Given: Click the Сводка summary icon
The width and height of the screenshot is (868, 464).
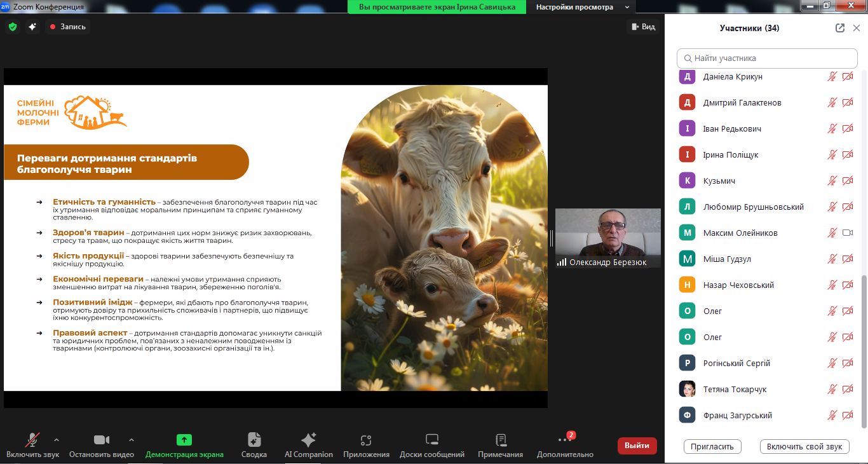Looking at the screenshot, I should click(x=254, y=440).
